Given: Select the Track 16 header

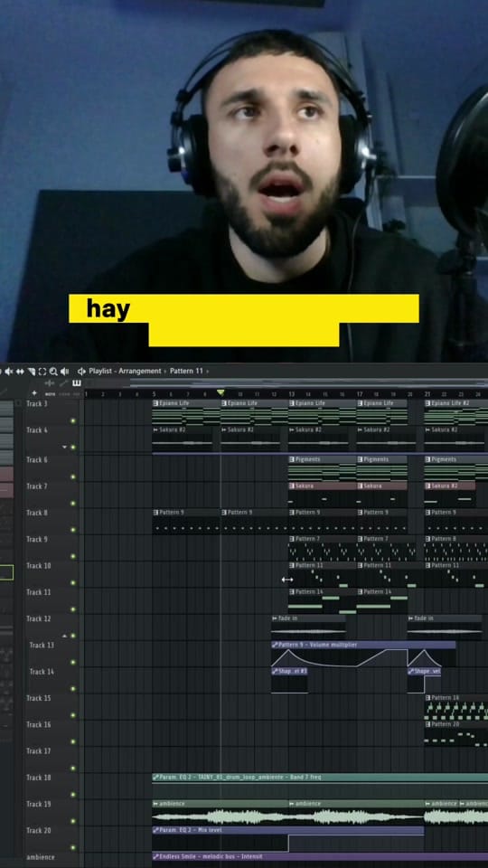Looking at the screenshot, I should tap(53, 733).
